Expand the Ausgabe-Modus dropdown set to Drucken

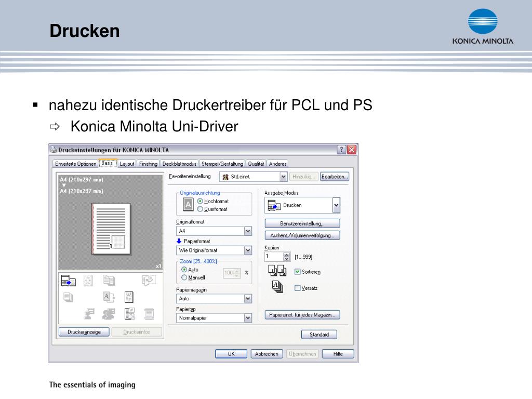302,205
